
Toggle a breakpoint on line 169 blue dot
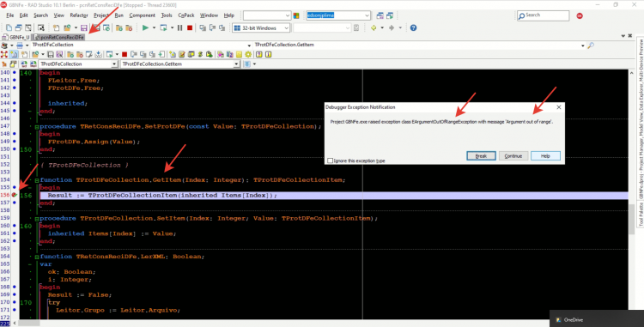[x=15, y=294]
